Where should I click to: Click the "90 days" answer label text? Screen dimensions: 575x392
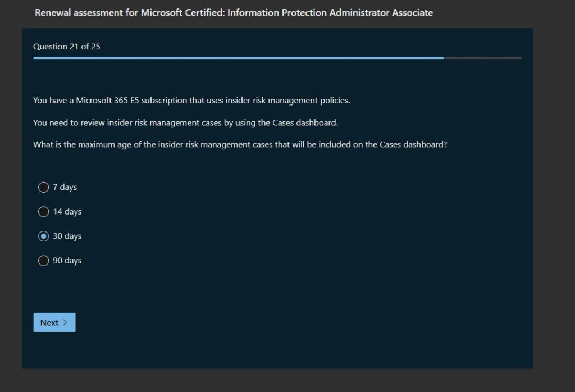click(x=67, y=261)
